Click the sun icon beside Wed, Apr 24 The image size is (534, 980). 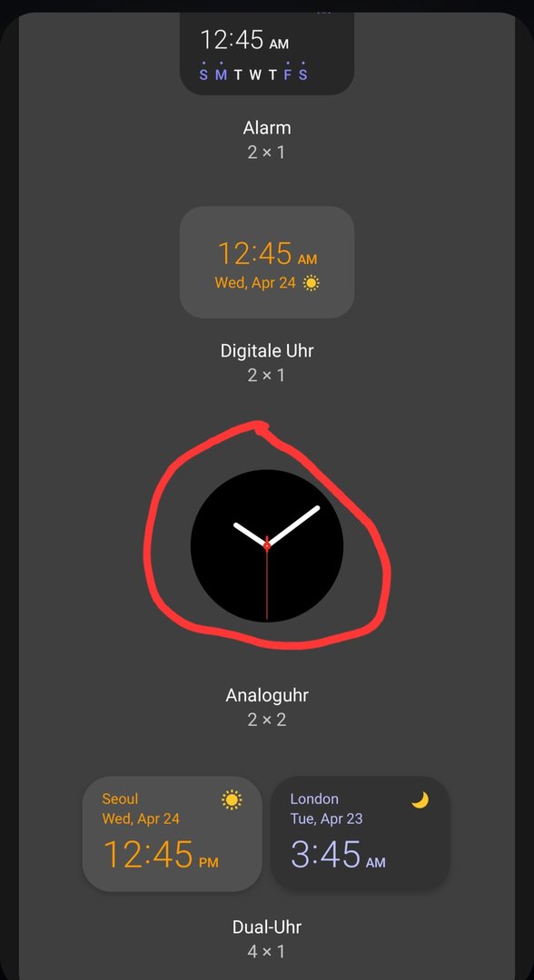[x=311, y=283]
